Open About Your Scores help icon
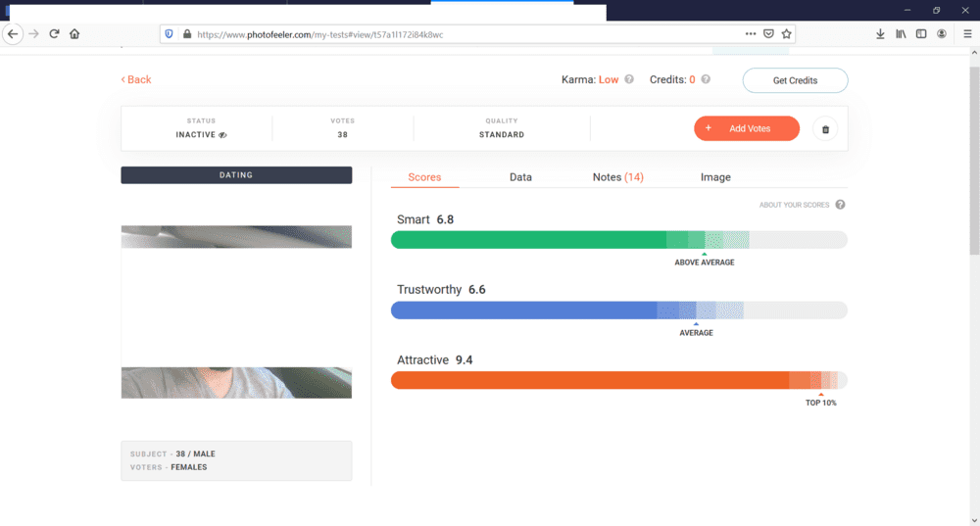 point(840,205)
